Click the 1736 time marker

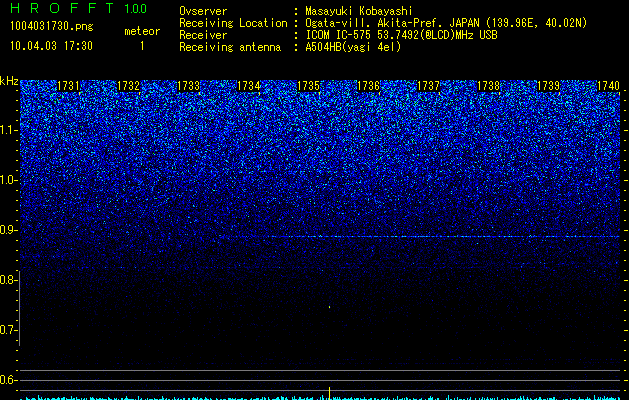(x=368, y=86)
